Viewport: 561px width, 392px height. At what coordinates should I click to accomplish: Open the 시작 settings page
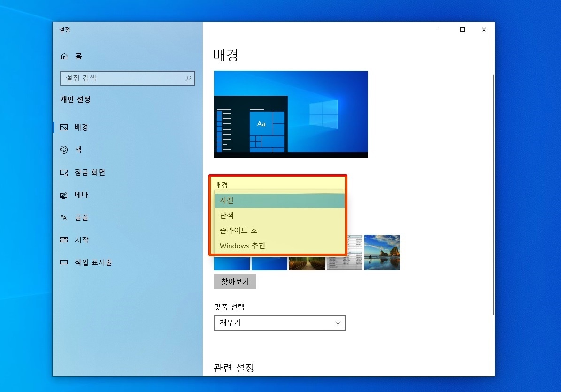click(x=127, y=239)
